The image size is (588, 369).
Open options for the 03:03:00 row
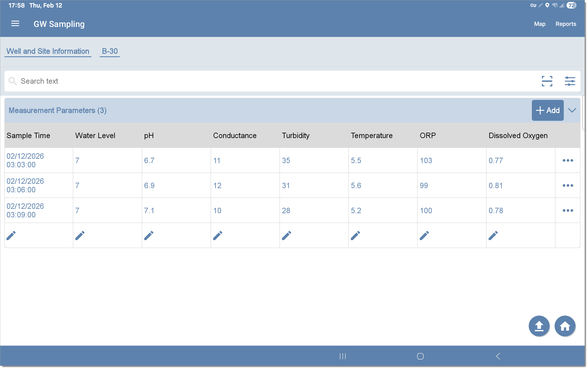tap(568, 160)
